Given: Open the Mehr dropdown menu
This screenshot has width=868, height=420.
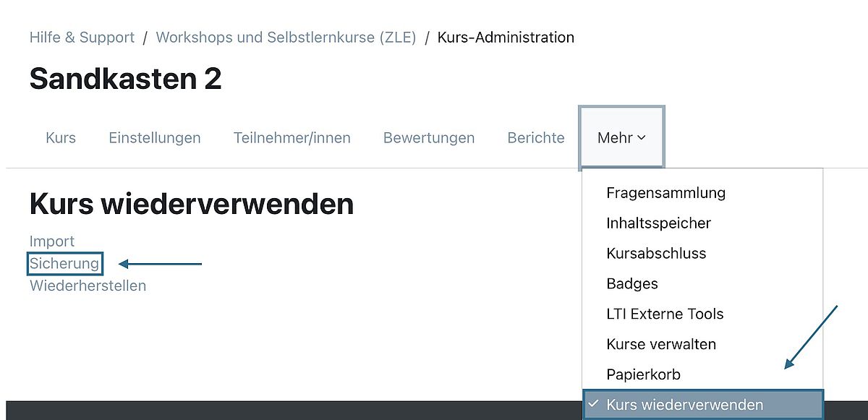Looking at the screenshot, I should [621, 138].
